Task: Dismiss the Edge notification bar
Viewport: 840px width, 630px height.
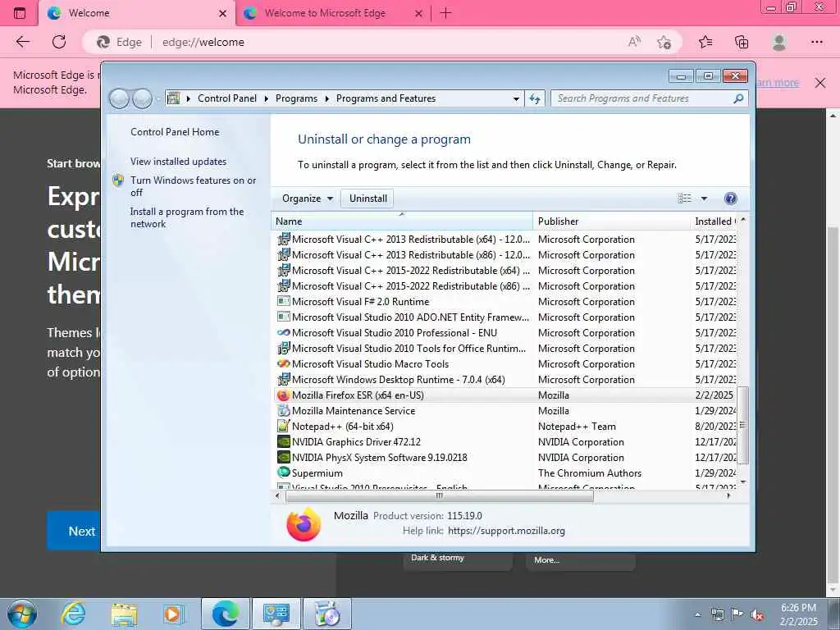Action: click(820, 83)
